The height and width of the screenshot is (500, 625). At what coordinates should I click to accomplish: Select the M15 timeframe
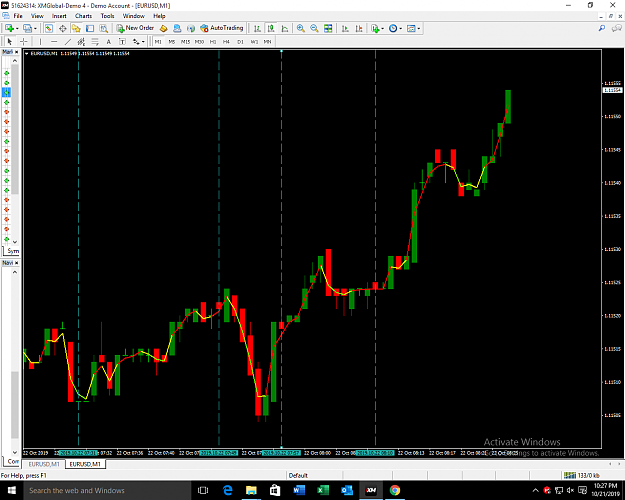click(185, 41)
